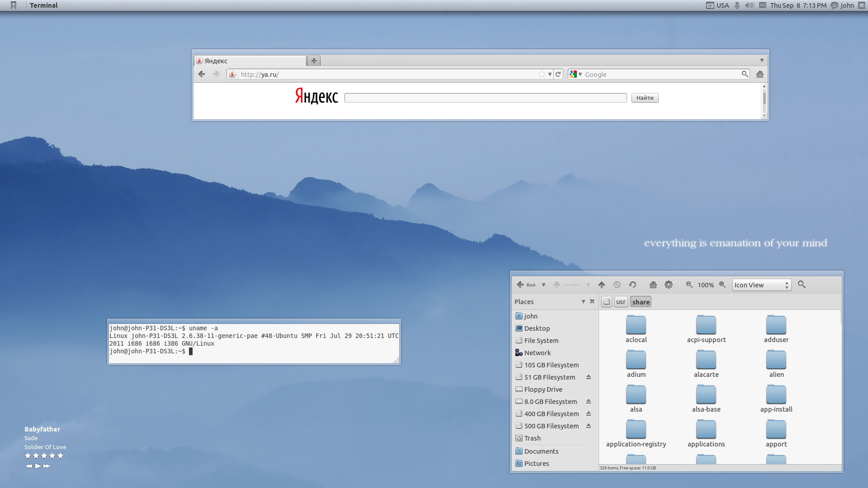Click Forward in the file manager
Image resolution: width=868 pixels, height=488 pixels.
[566, 285]
